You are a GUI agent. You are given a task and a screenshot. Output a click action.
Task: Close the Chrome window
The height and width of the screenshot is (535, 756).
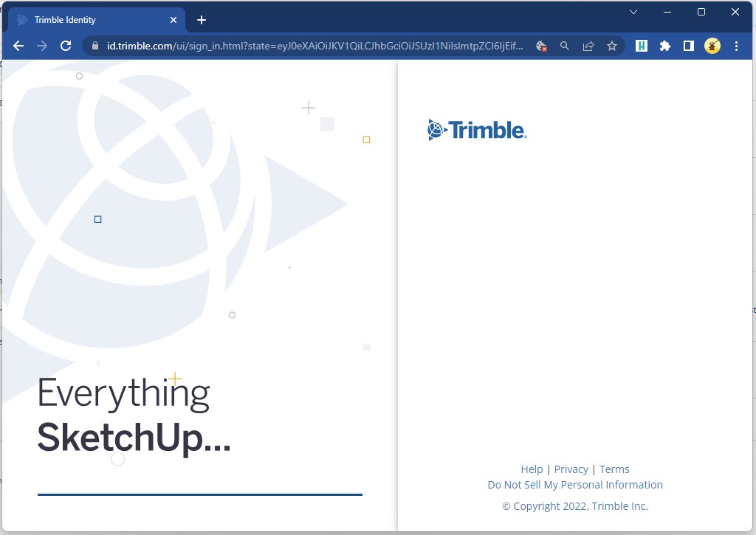pos(735,12)
